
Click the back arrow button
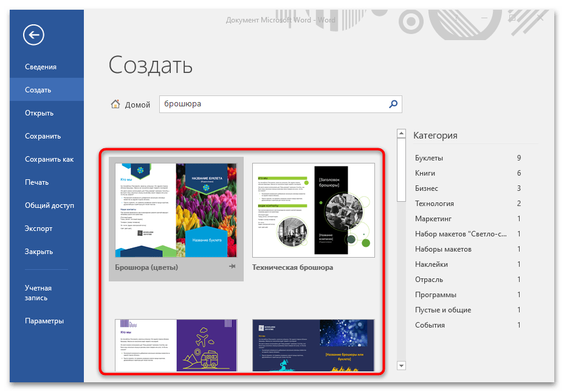(x=34, y=35)
